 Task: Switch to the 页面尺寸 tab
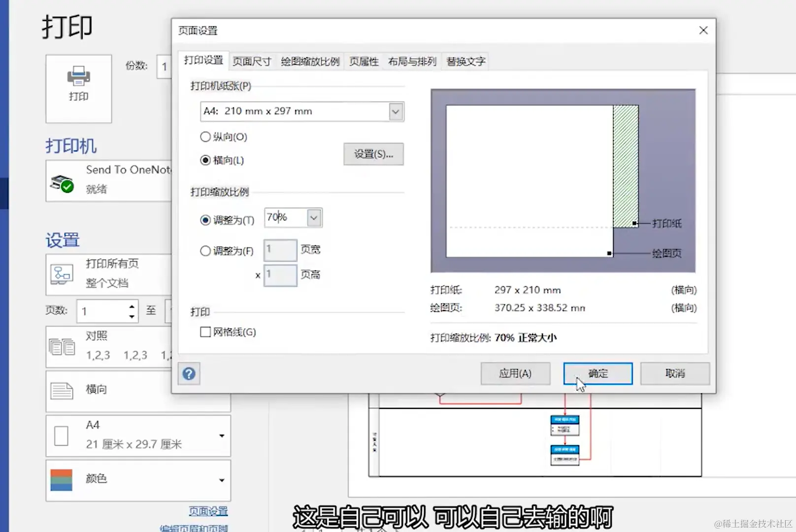tap(252, 61)
